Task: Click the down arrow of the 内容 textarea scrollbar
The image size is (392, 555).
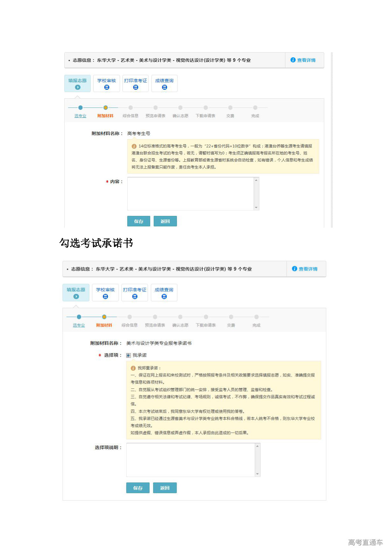Action: pos(256,208)
